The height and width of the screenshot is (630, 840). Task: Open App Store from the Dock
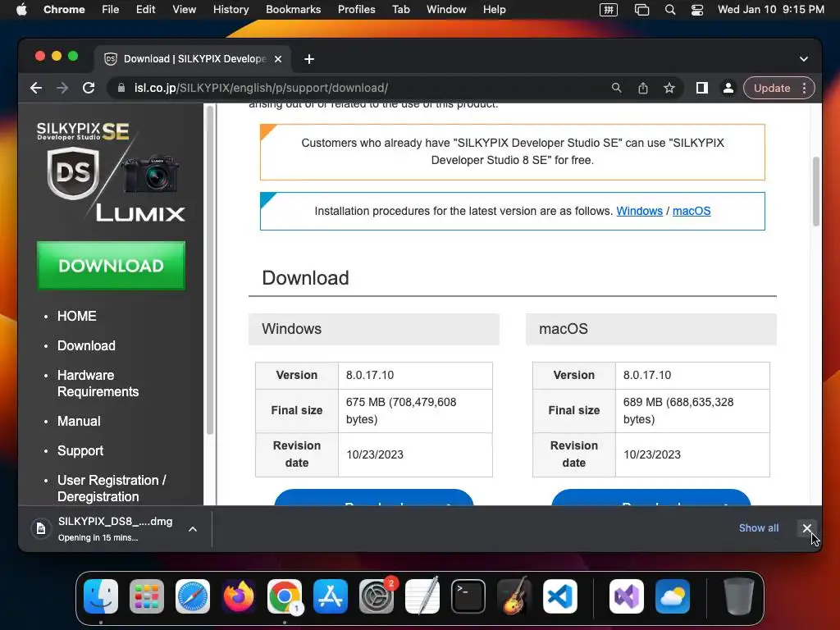point(331,596)
